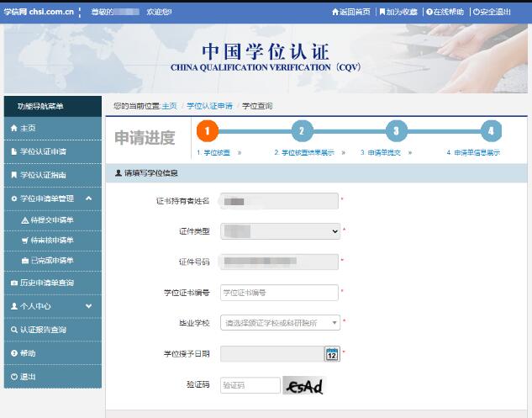
Task: Click the captcha image to refresh
Action: 304,386
